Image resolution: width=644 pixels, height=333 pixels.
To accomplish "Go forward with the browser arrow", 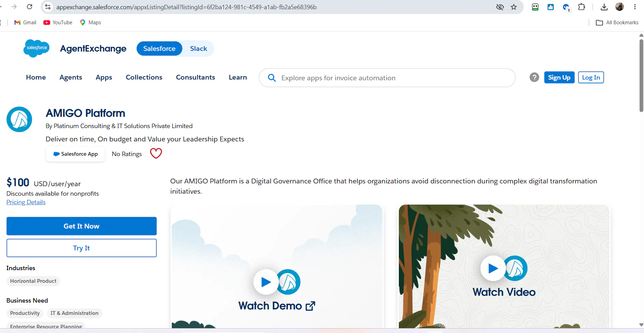I will (14, 7).
